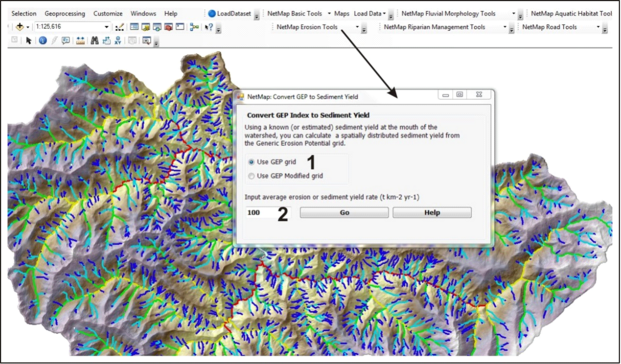The image size is (621, 364).
Task: Open the Editor Toolbar icon
Action: [x=119, y=27]
